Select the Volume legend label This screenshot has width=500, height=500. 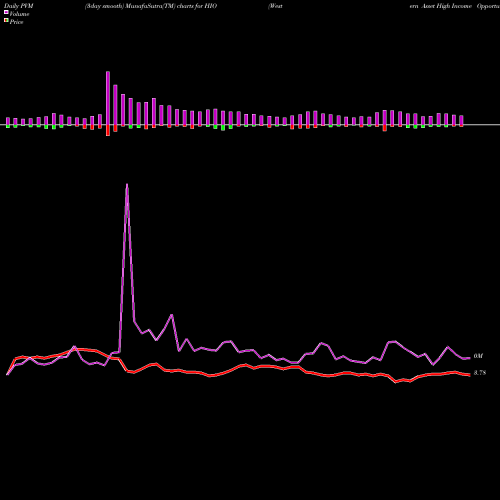[x=19, y=14]
